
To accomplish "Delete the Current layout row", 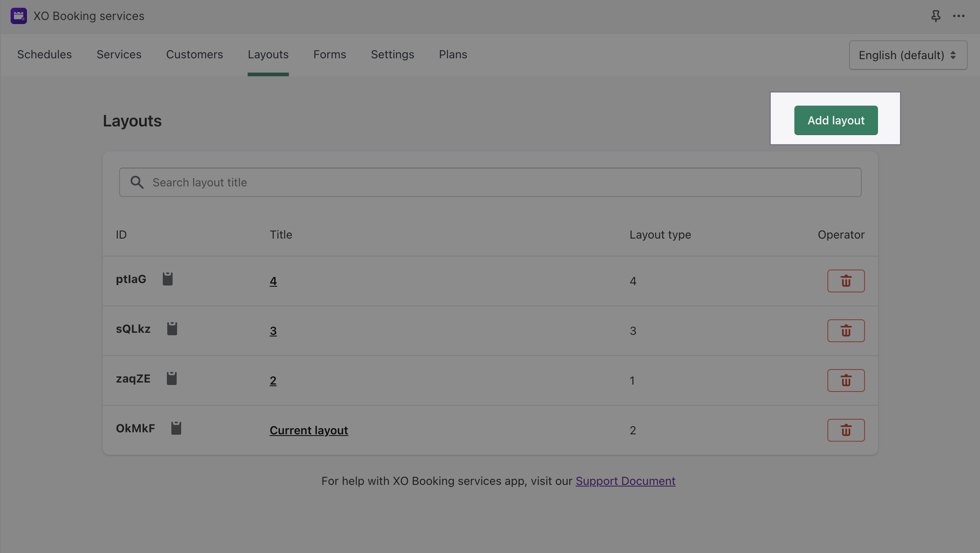I will coord(846,430).
